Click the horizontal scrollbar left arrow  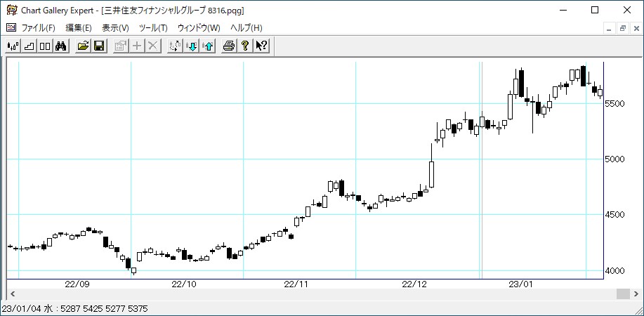point(12,294)
